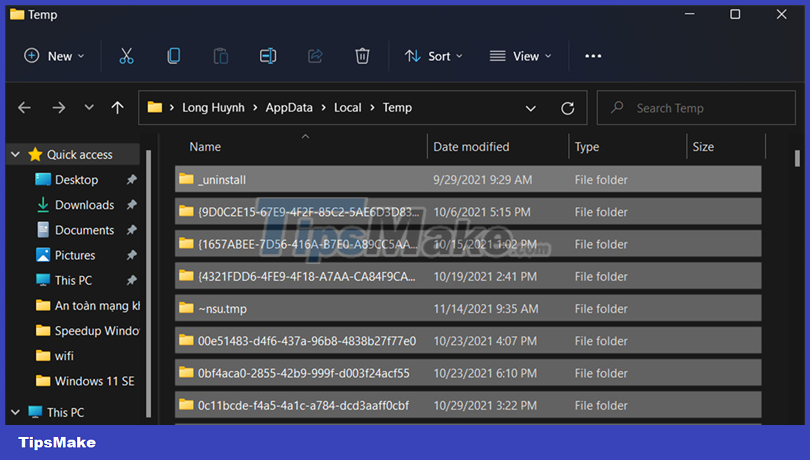Screen dimensions: 810x460
Task: Click chevron after Long Huynh breadcrumb
Action: tap(255, 108)
